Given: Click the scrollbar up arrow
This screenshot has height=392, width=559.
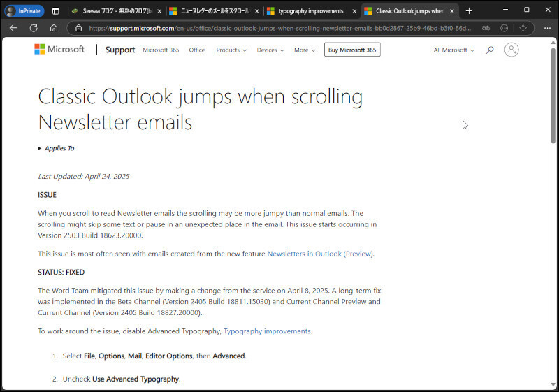Looking at the screenshot, I should tap(553, 43).
